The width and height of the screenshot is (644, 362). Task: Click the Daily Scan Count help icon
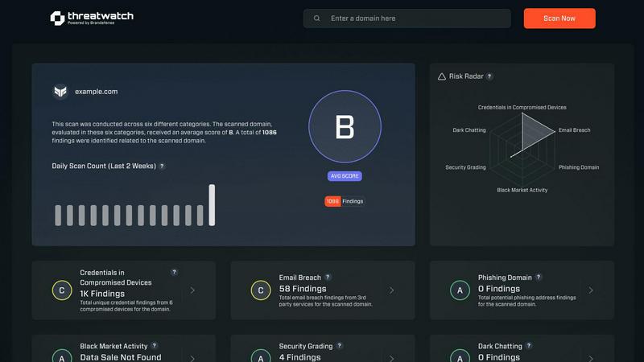pos(162,166)
